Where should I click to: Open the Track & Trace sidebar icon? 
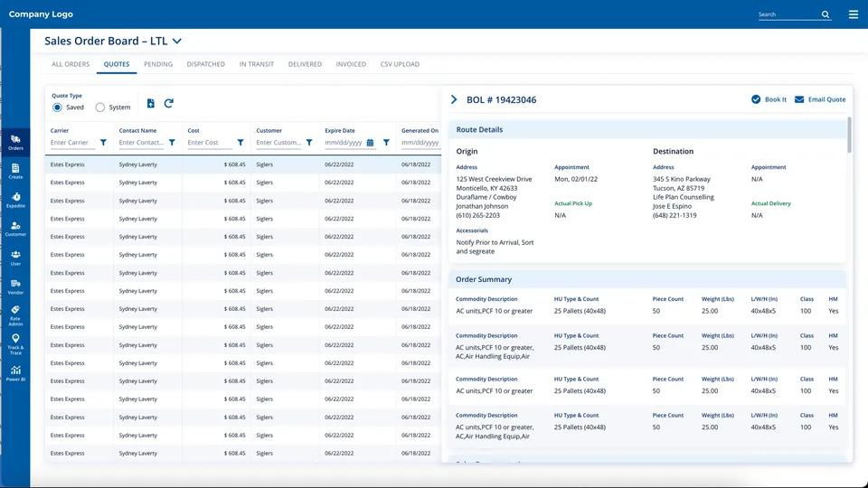tap(15, 344)
